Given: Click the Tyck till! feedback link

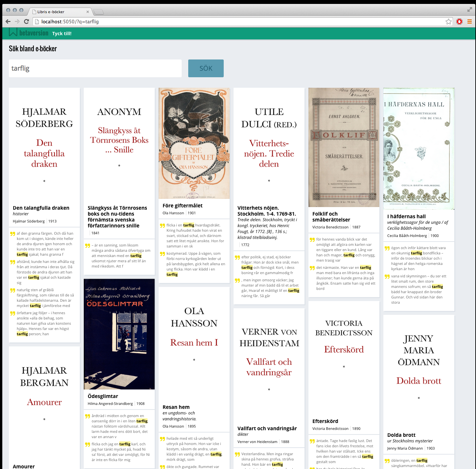Looking at the screenshot, I should pyautogui.click(x=62, y=34).
